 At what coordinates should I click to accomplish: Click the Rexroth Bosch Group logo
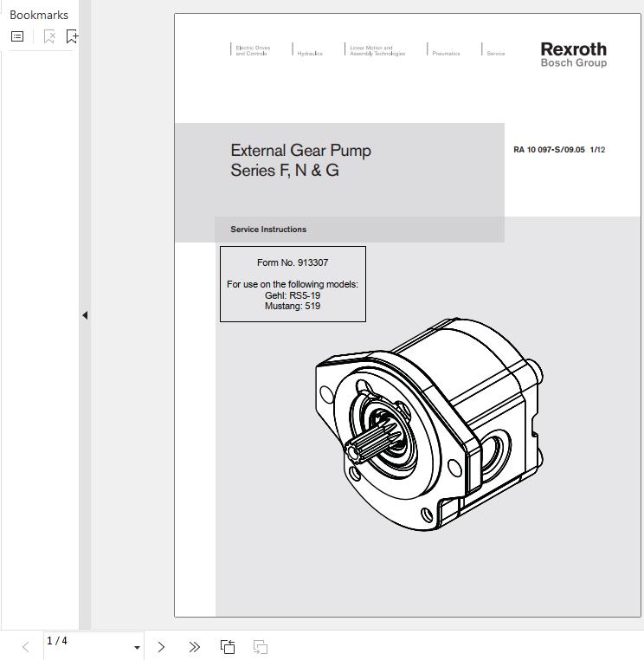pos(573,54)
